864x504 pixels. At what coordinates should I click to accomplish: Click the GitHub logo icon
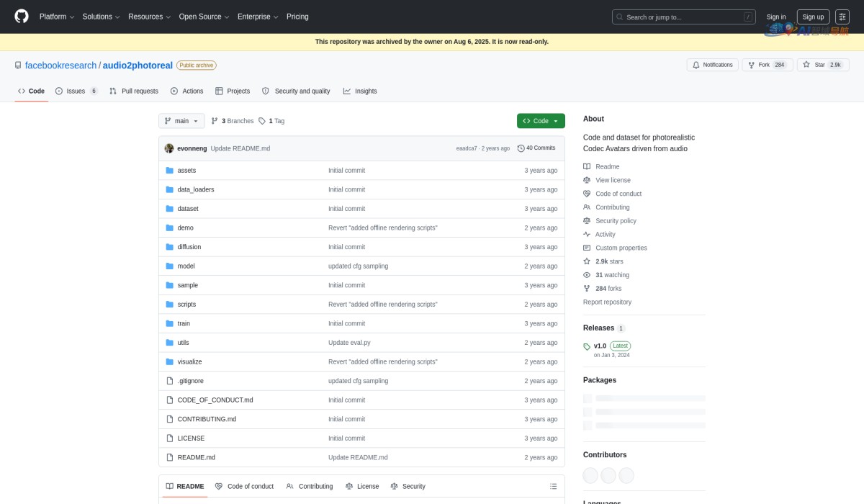[22, 17]
